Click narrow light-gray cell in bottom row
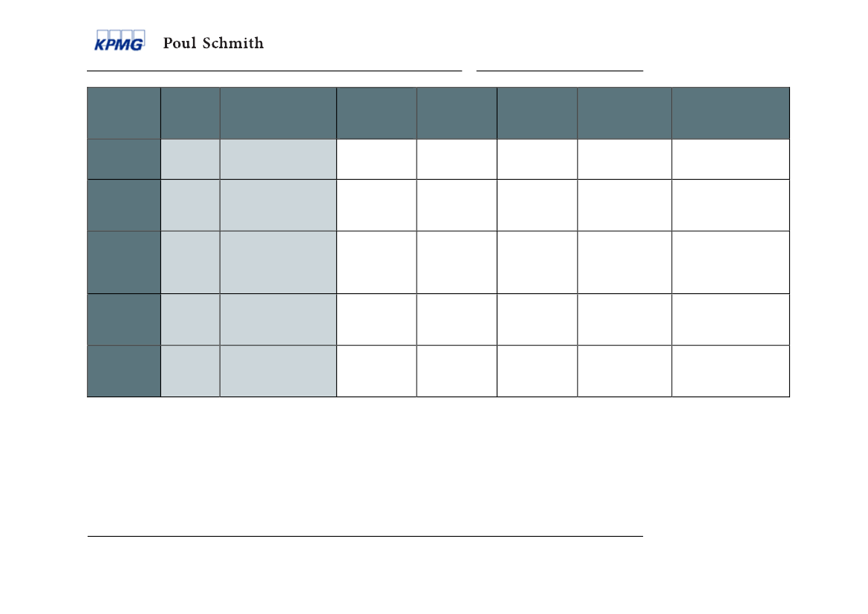This screenshot has width=868, height=614. click(190, 371)
